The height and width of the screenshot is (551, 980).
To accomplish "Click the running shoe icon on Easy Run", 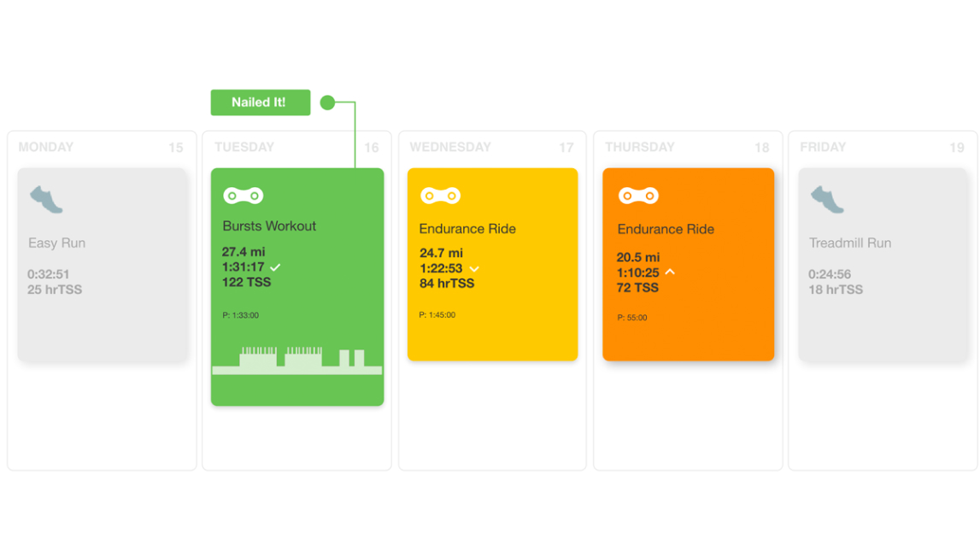I will (x=46, y=200).
